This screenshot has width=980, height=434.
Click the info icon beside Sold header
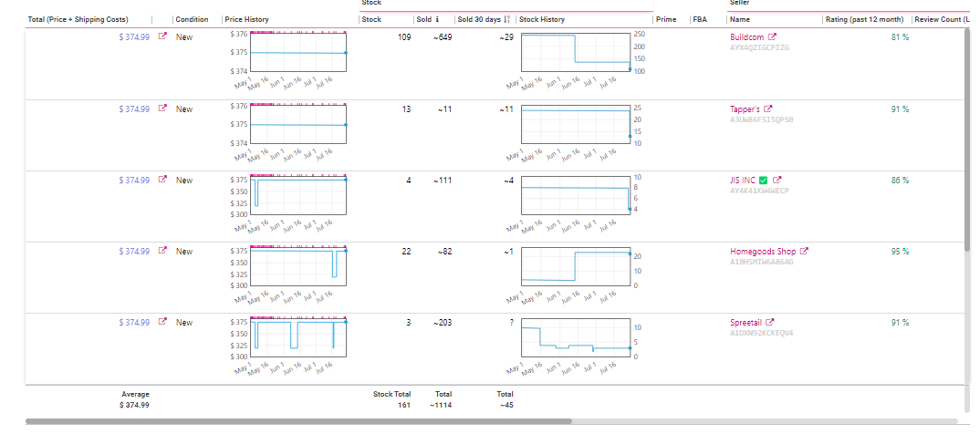click(437, 19)
